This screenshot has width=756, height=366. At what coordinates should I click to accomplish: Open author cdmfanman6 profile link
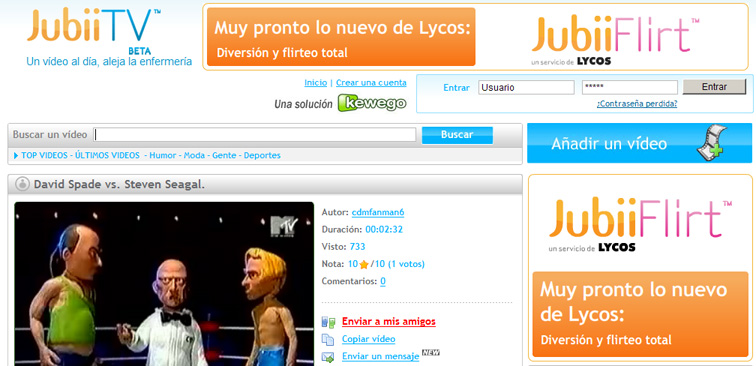click(378, 212)
